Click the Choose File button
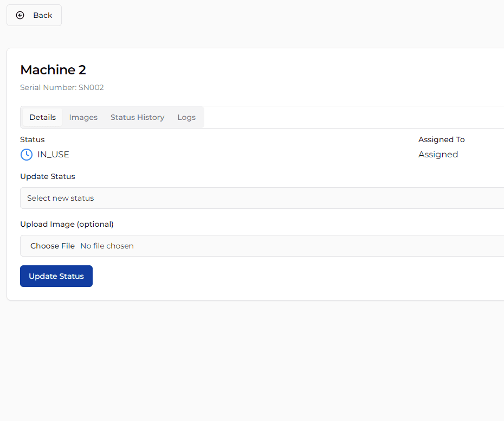The height and width of the screenshot is (421, 504). coord(53,246)
